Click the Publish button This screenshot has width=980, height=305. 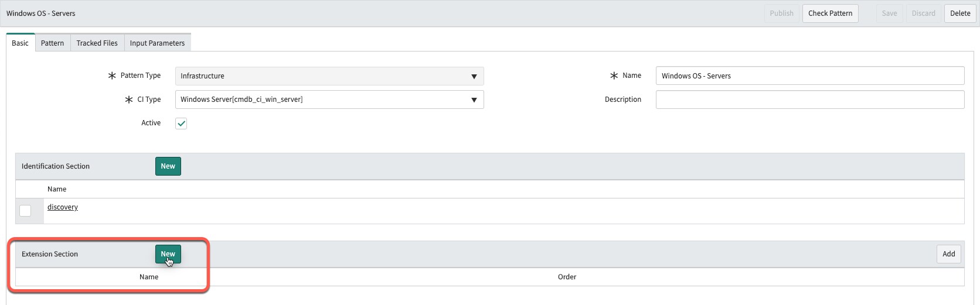(781, 13)
